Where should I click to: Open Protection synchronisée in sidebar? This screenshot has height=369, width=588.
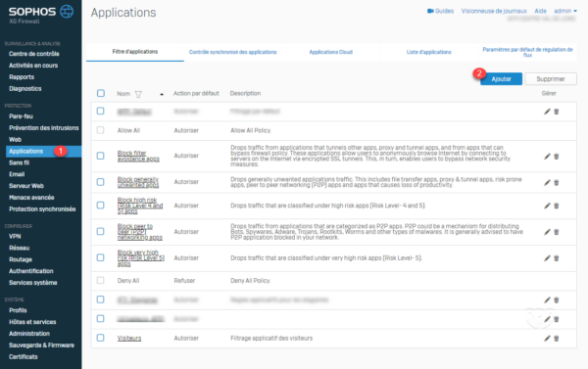pyautogui.click(x=42, y=209)
